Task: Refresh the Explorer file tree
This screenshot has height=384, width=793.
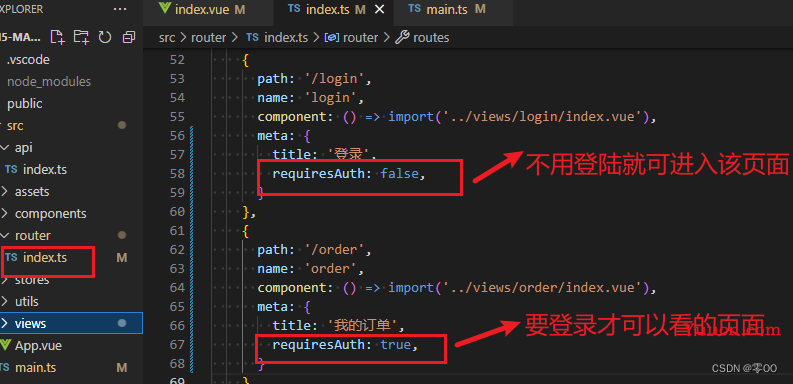Action: (105, 37)
